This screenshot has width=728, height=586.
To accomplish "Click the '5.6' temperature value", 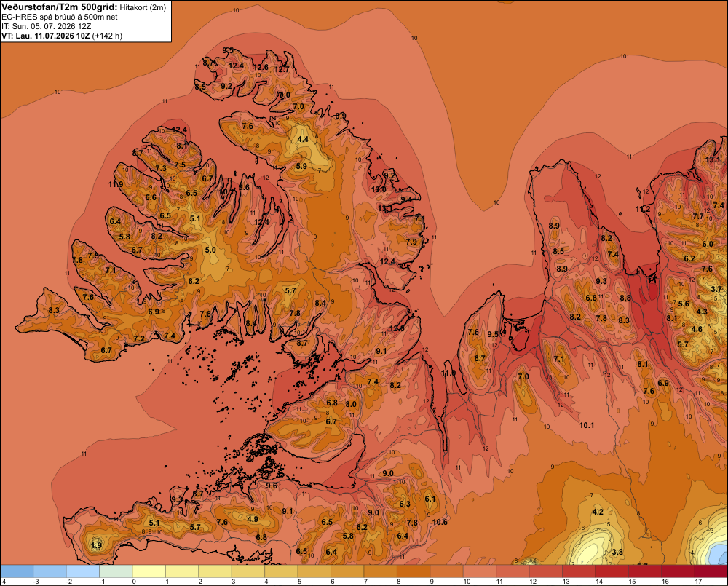I will click(x=684, y=304).
